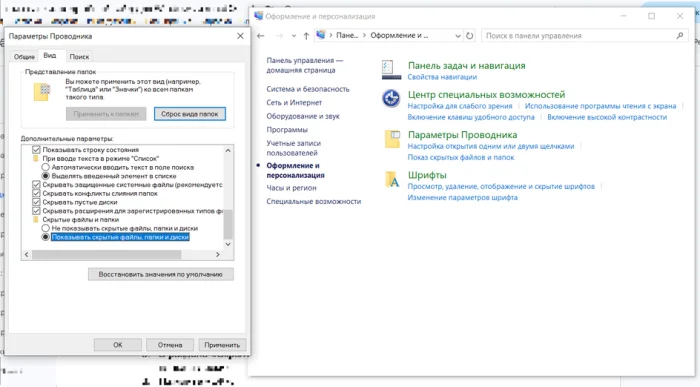Switch to the Вид tab
The image size is (700, 387).
pyautogui.click(x=50, y=56)
